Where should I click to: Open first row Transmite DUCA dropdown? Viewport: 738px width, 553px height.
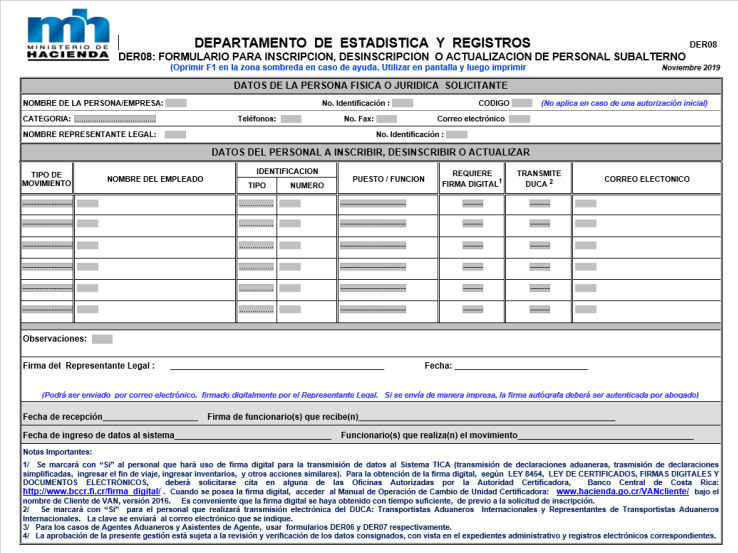point(538,204)
